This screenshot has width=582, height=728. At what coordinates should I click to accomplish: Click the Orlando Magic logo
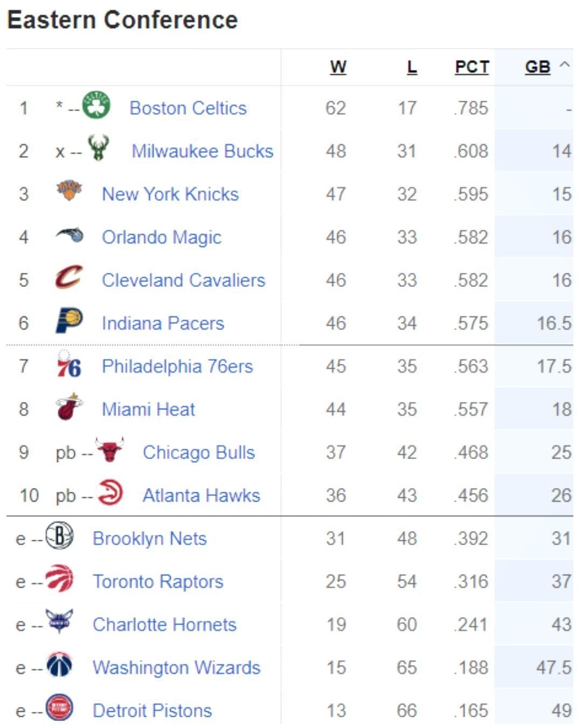click(69, 236)
